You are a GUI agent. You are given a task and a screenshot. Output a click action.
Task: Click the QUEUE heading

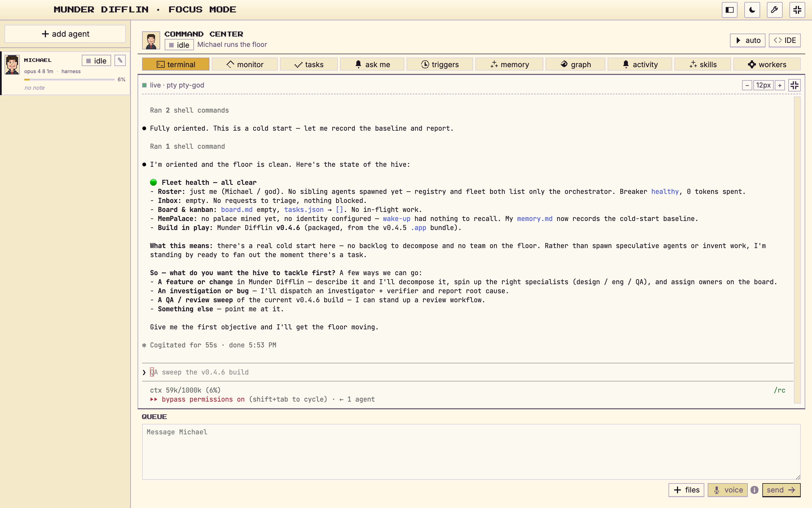pos(154,417)
